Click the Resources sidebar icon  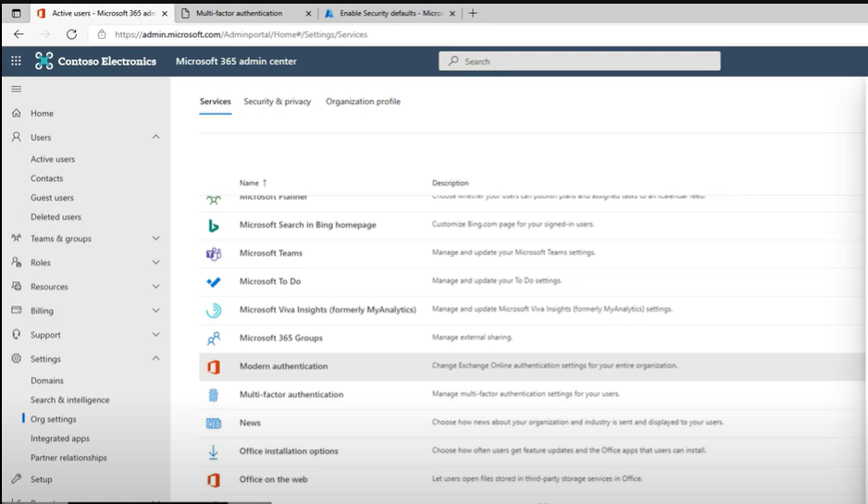pyautogui.click(x=17, y=286)
